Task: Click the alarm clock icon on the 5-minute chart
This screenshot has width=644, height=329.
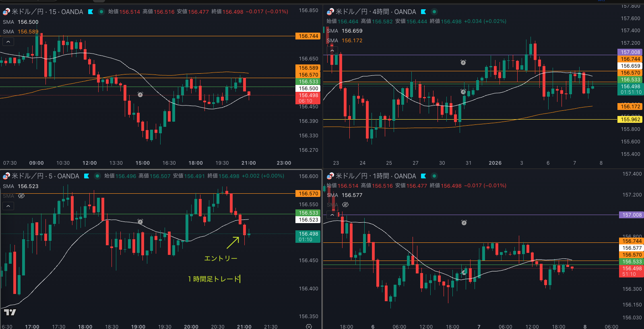Action: pos(140,222)
